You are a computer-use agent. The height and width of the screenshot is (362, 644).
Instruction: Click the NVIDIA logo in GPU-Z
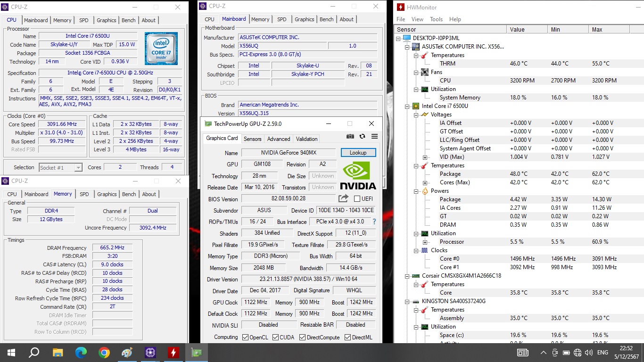pyautogui.click(x=358, y=176)
